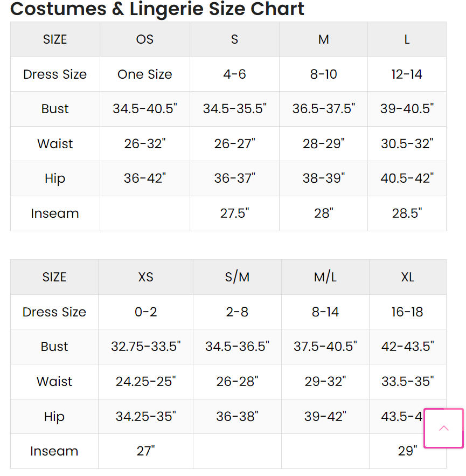Click the XS column header in second table
This screenshot has width=466, height=476.
(145, 277)
